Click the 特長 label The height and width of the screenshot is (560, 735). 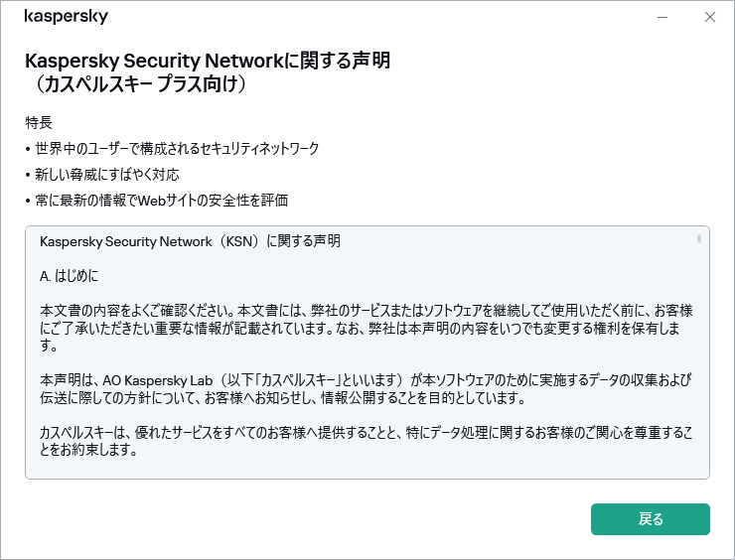tap(39, 123)
